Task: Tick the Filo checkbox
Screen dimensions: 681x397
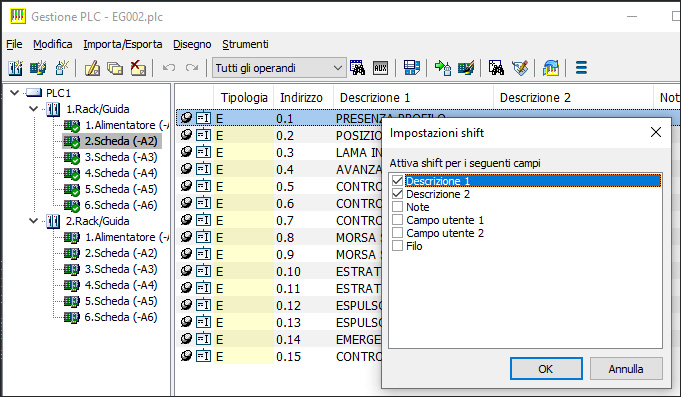Action: (397, 245)
